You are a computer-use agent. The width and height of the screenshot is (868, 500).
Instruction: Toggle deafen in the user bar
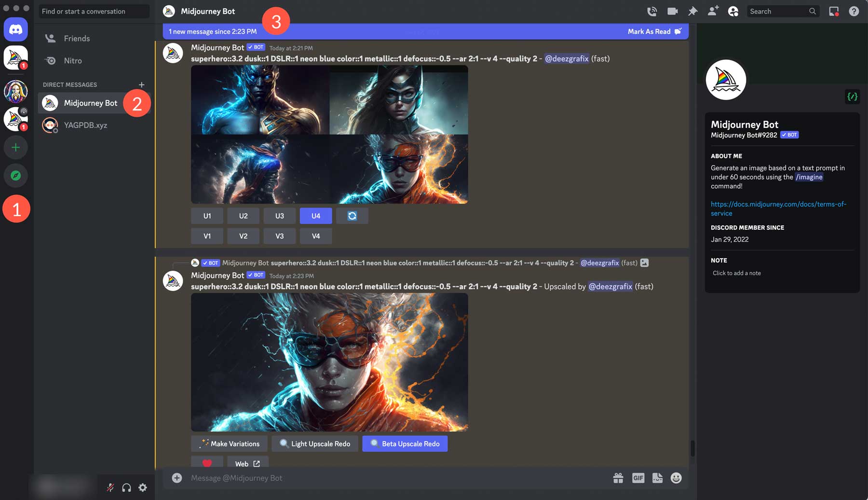pos(126,487)
